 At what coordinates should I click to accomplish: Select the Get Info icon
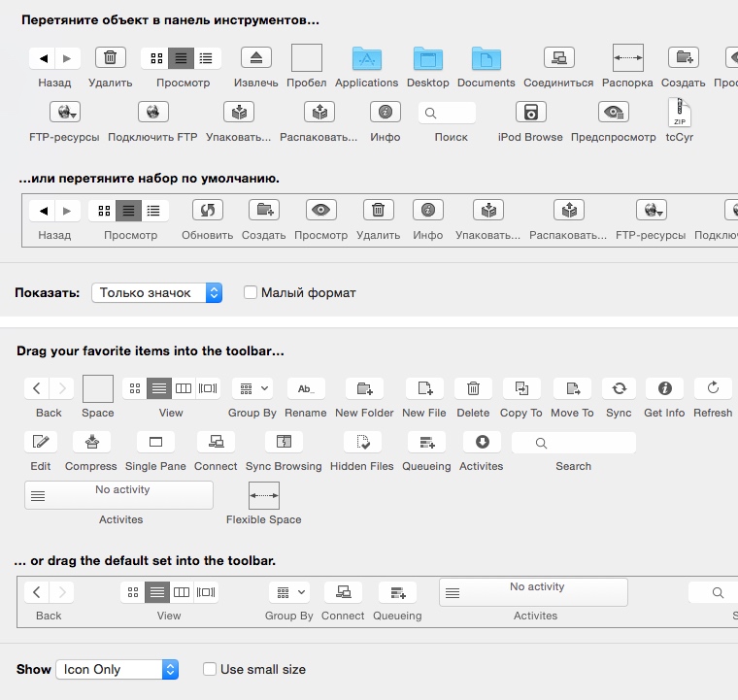(664, 388)
